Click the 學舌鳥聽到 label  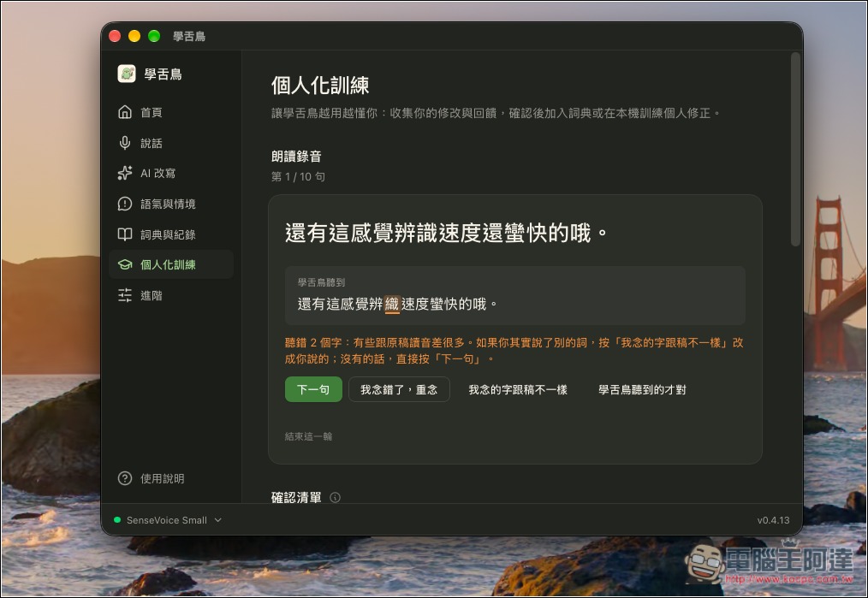click(321, 282)
